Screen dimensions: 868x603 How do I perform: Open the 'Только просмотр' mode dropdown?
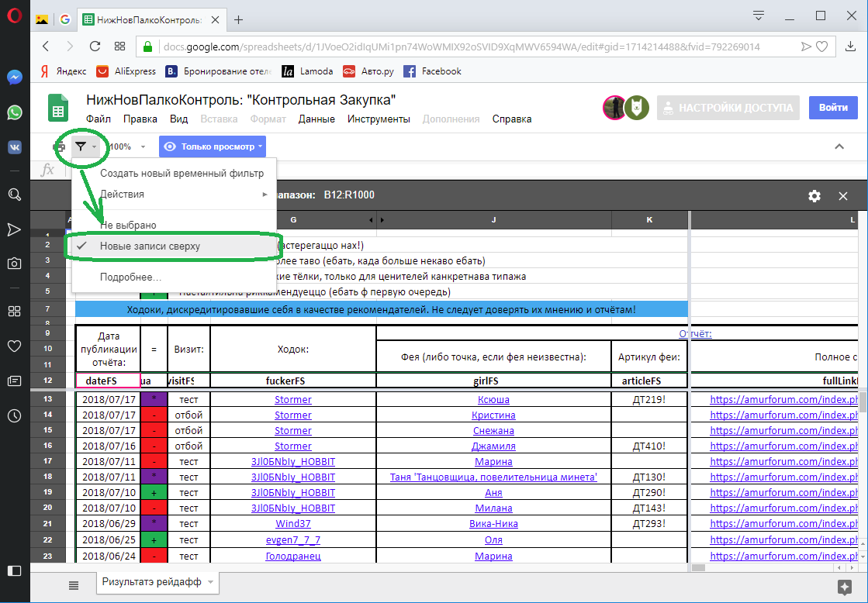212,146
